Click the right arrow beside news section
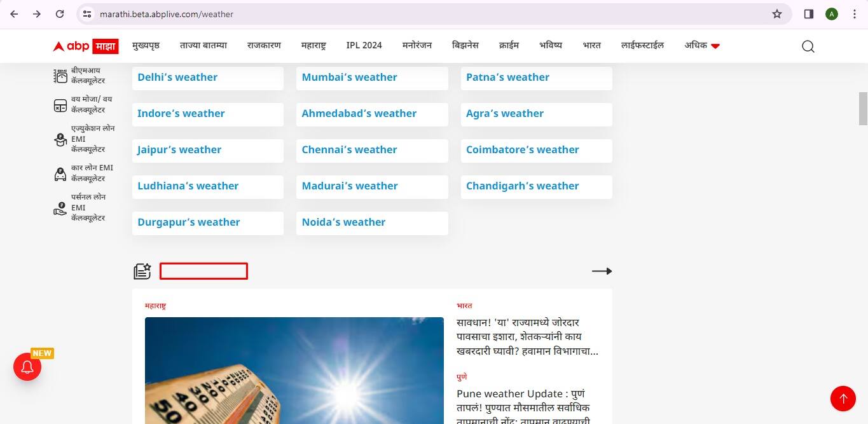The height and width of the screenshot is (424, 868). pos(602,271)
